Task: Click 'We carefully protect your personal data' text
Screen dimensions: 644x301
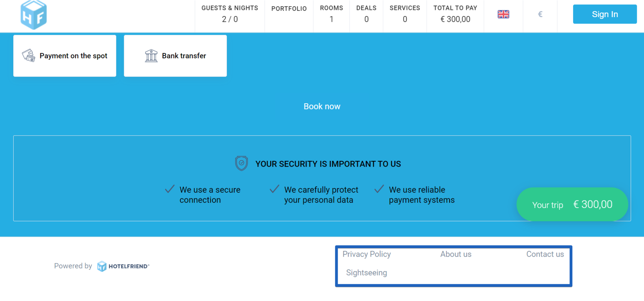Action: pyautogui.click(x=321, y=195)
